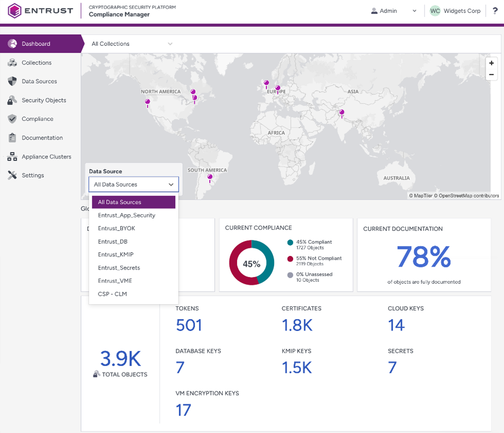504x433 pixels.
Task: Zoom in on the map
Action: pos(492,63)
